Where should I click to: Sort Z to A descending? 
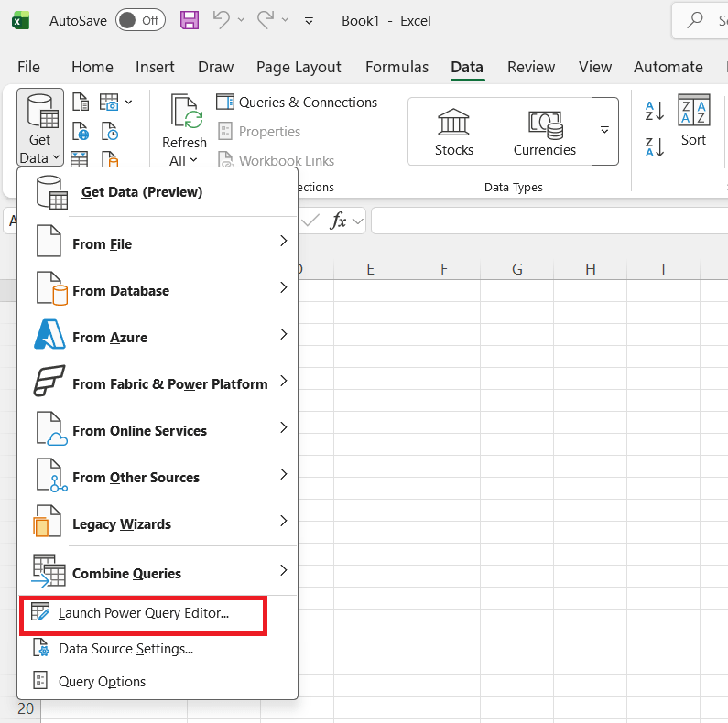(x=655, y=147)
